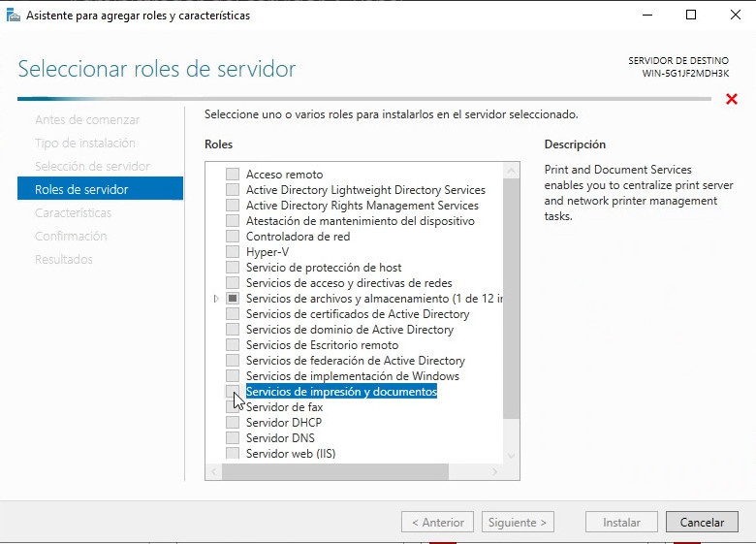Switch to Tipo de instalación step
The image size is (756, 544).
click(x=85, y=143)
